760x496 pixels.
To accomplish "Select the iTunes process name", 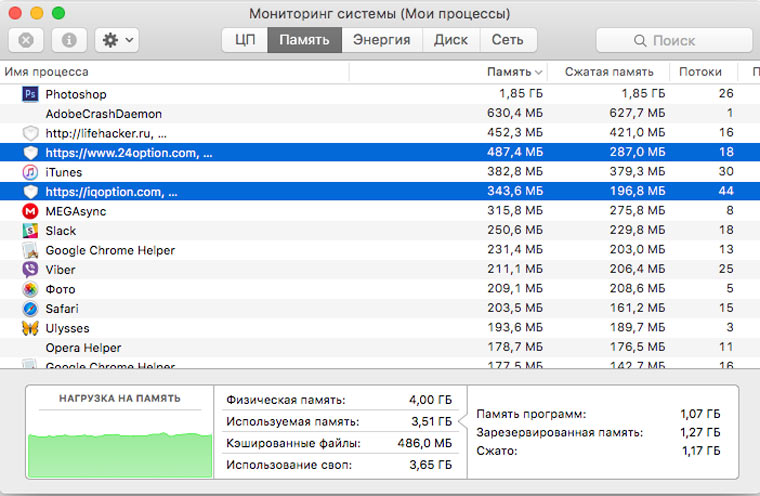I will click(63, 172).
